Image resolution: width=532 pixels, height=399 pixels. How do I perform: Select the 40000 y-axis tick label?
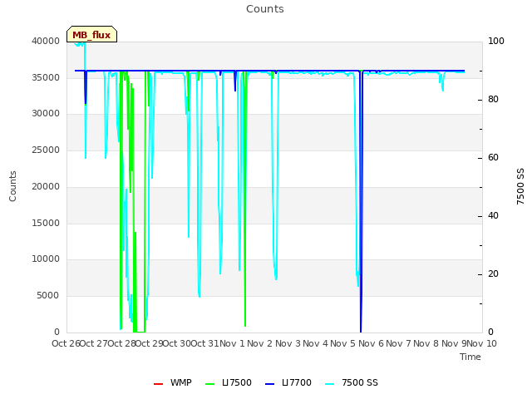46,41
